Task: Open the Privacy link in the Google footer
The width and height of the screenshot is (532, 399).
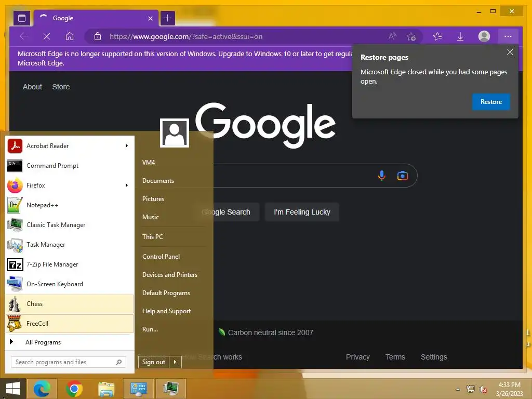Action: (x=357, y=357)
